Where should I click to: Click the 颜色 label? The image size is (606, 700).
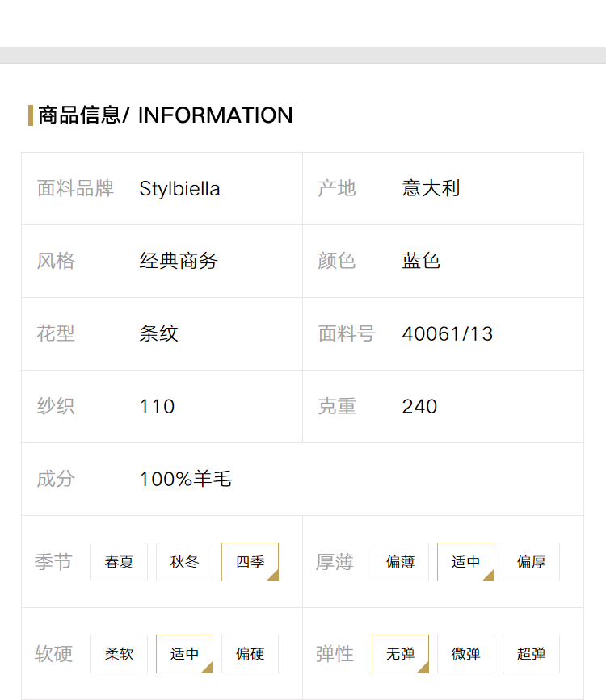click(337, 261)
